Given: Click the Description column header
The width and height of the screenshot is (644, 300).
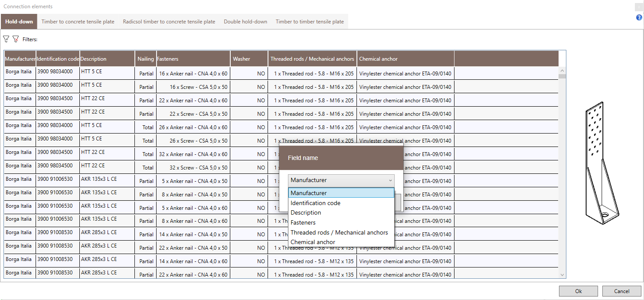Looking at the screenshot, I should coord(108,59).
